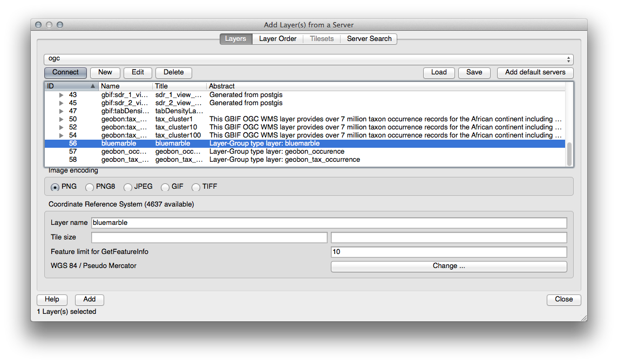618x364 pixels.
Task: Sort layers by the ID column header
Action: [x=70, y=86]
